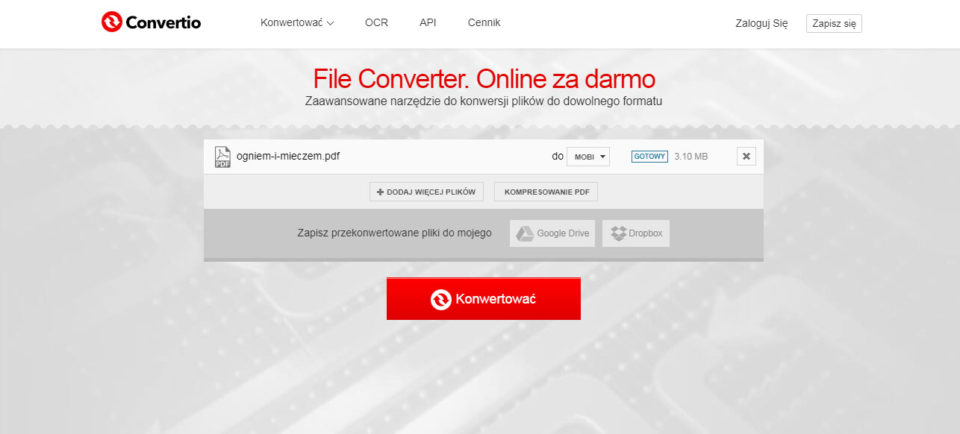Image resolution: width=960 pixels, height=434 pixels.
Task: Open the MOBI output format dropdown
Action: (588, 157)
